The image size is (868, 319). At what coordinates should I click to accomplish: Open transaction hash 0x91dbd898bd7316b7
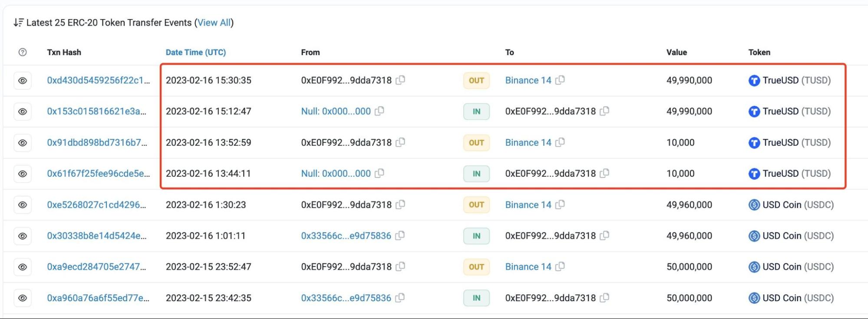97,142
